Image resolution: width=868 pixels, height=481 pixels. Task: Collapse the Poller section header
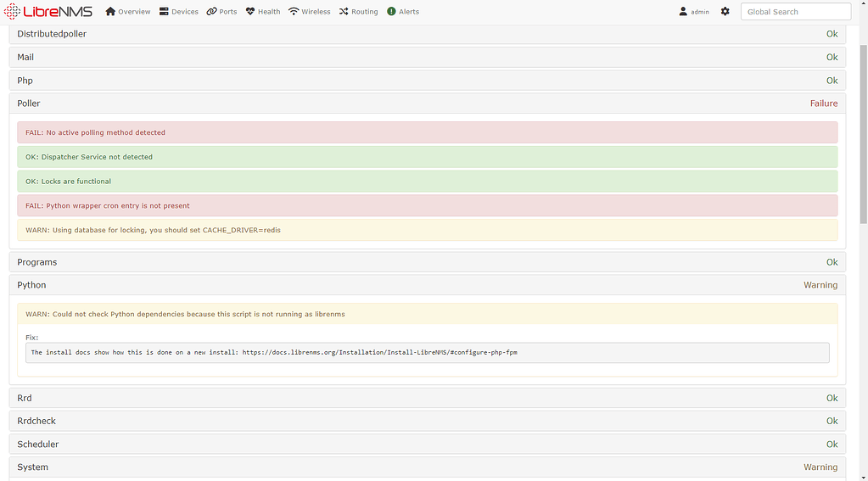[428, 103]
